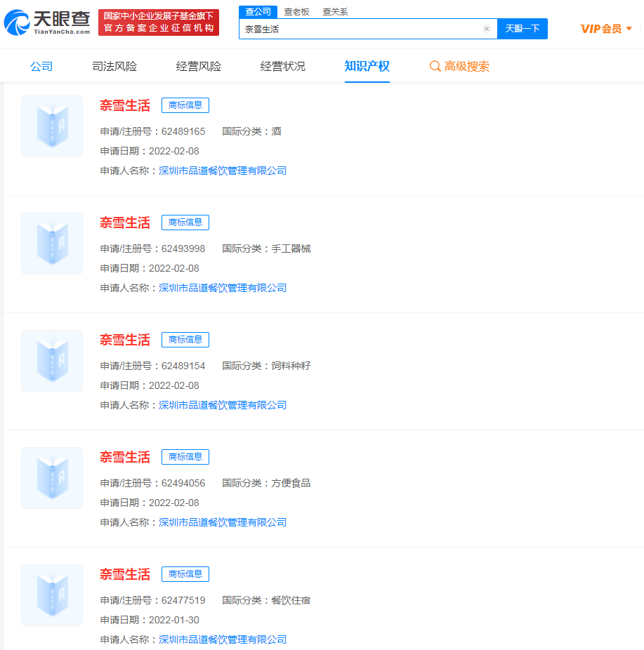This screenshot has height=650, width=644.
Task: Open the trademark thumbnail for the 酒 category
Action: pyautogui.click(x=52, y=126)
